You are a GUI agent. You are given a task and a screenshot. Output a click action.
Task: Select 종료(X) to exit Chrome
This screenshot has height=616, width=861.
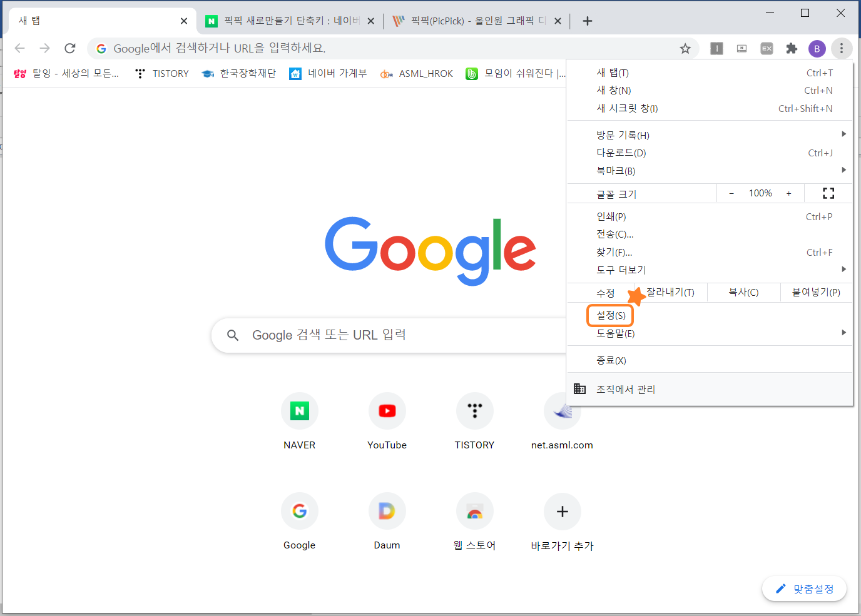pos(710,360)
